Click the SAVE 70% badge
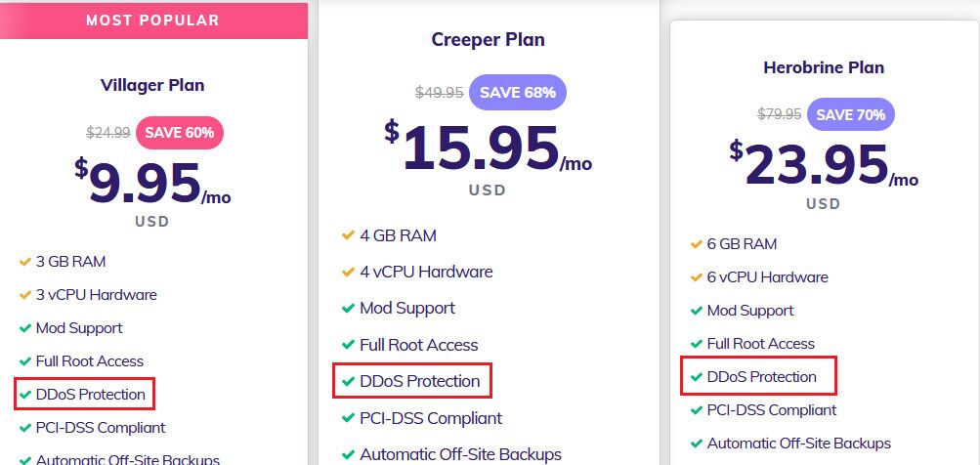The image size is (980, 465). 851,115
